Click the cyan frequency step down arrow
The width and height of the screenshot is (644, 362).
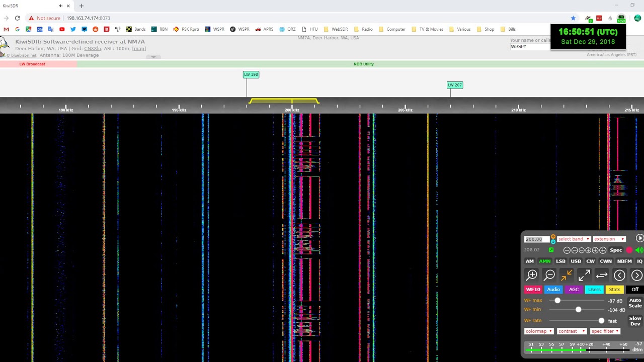(x=553, y=242)
